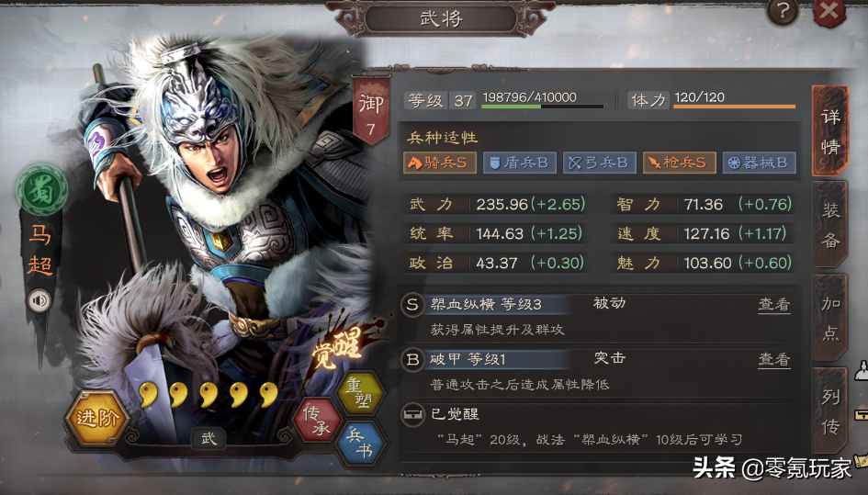Image resolution: width=868 pixels, height=495 pixels.
Task: Switch to the 装备 side tab
Action: pyautogui.click(x=829, y=225)
